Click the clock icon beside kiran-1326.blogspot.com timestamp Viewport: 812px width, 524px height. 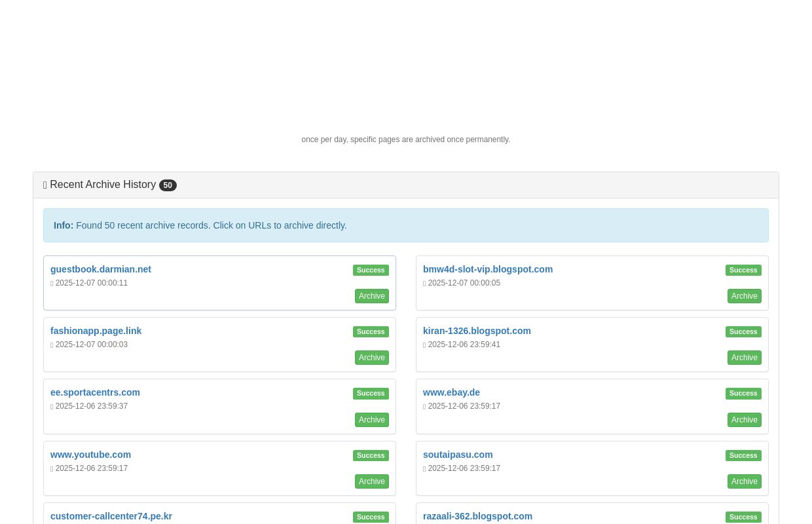coord(425,345)
